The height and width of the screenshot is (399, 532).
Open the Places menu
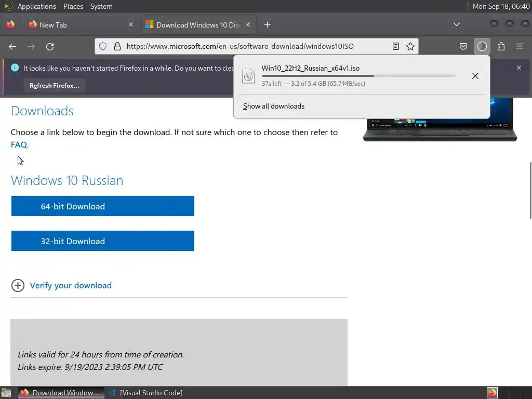[73, 6]
